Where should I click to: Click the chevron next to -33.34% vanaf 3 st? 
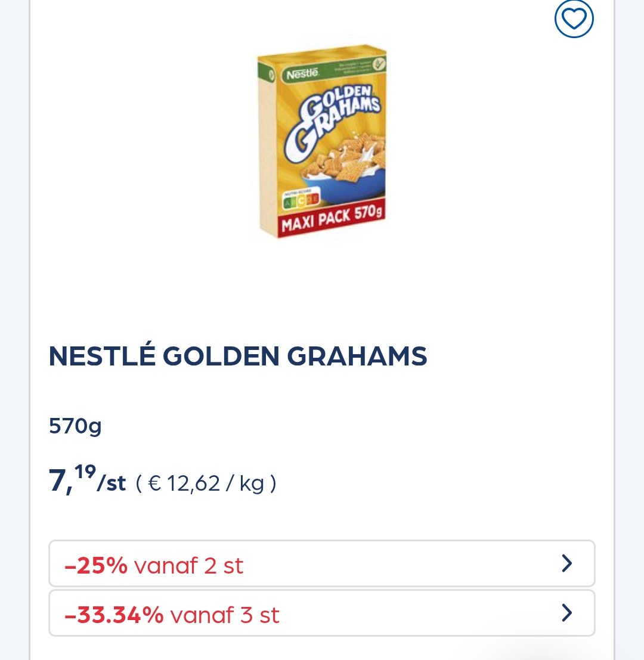(566, 612)
